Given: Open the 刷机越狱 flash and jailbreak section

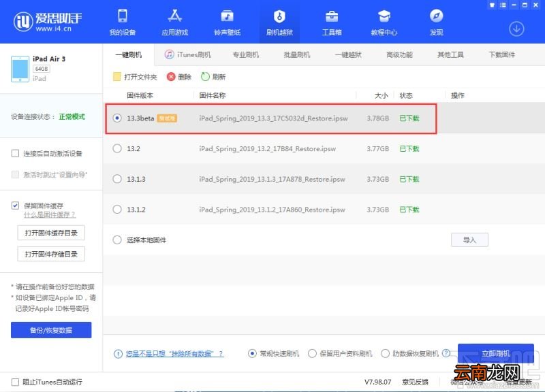Looking at the screenshot, I should [x=279, y=22].
